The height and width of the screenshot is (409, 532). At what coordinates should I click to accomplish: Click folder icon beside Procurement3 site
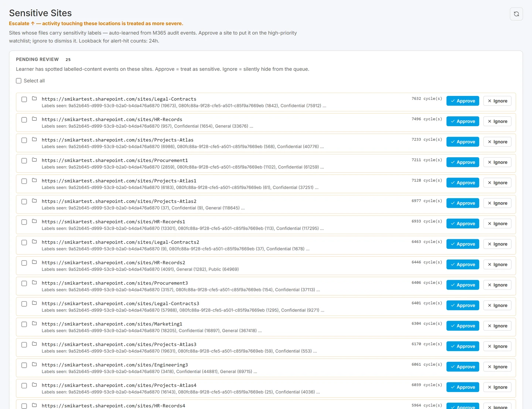pos(34,282)
